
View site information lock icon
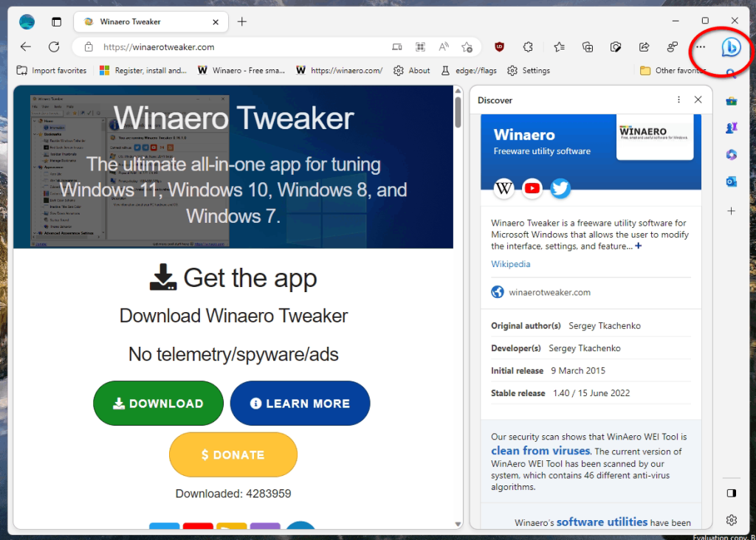pyautogui.click(x=89, y=46)
